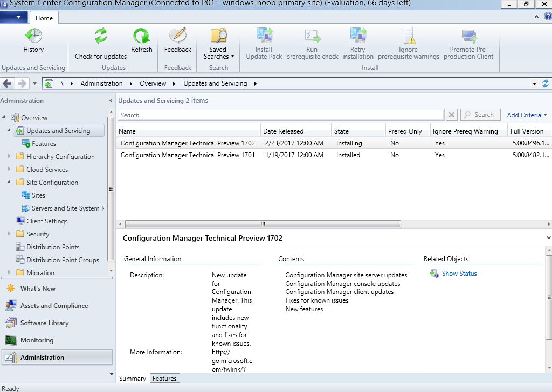
Task: Select Servers and Site System node
Action: click(x=63, y=208)
